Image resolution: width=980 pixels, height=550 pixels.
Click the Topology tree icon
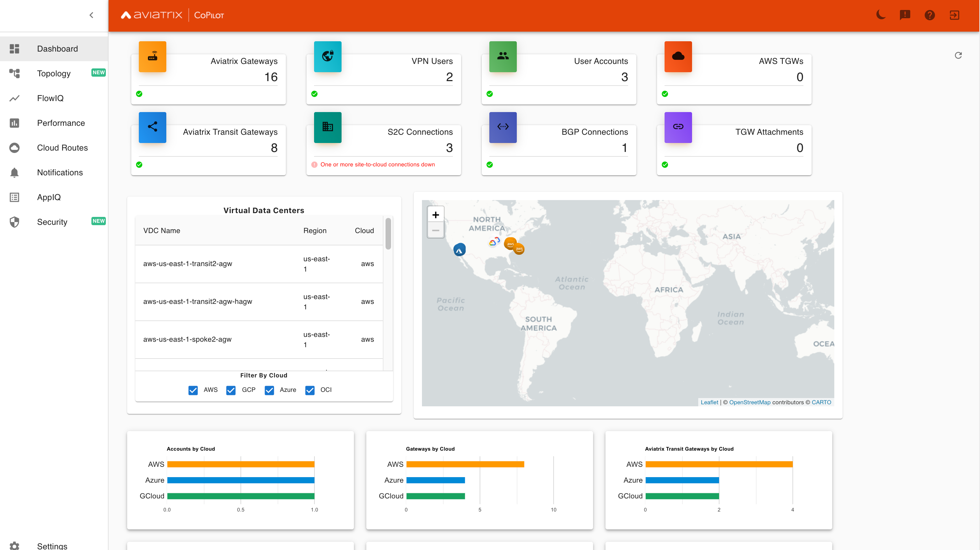tap(14, 74)
